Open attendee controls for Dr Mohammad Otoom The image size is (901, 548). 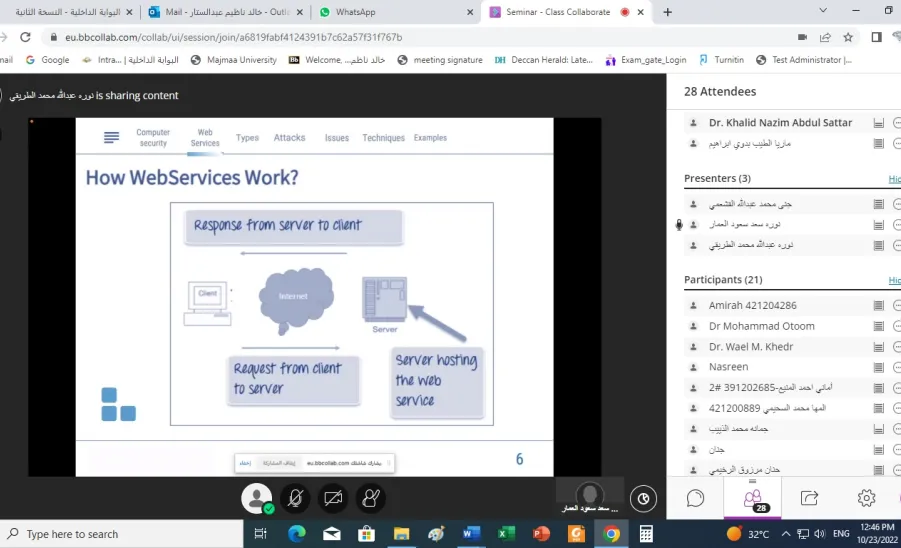(897, 326)
